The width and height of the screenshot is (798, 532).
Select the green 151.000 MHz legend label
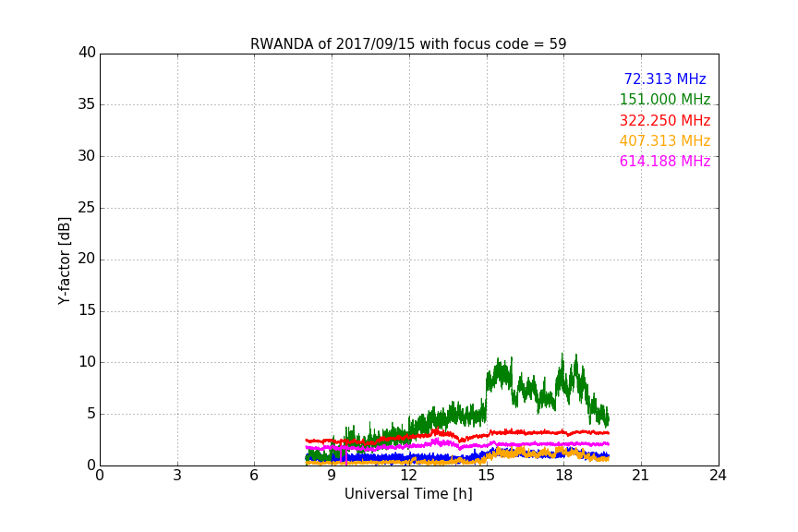665,99
